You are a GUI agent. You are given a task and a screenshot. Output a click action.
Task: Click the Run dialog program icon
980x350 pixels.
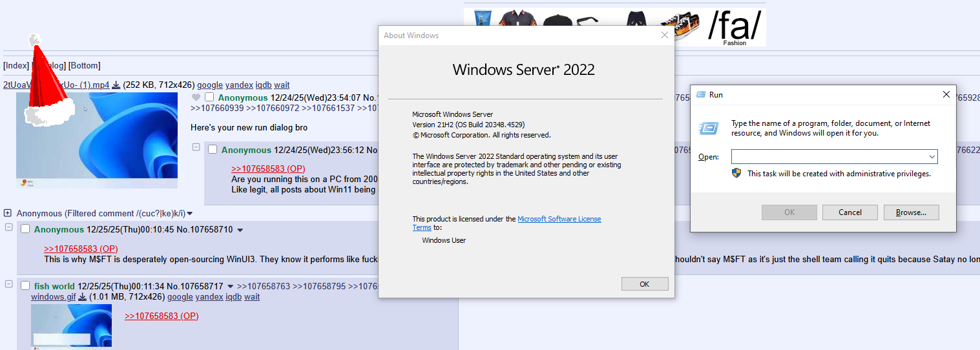[x=708, y=129]
